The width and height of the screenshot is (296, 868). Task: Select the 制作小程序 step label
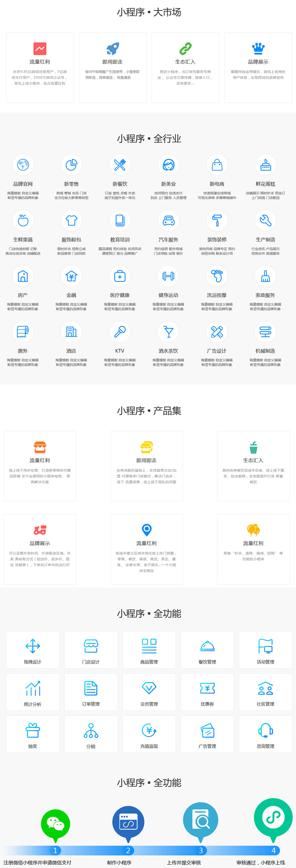coord(119,862)
